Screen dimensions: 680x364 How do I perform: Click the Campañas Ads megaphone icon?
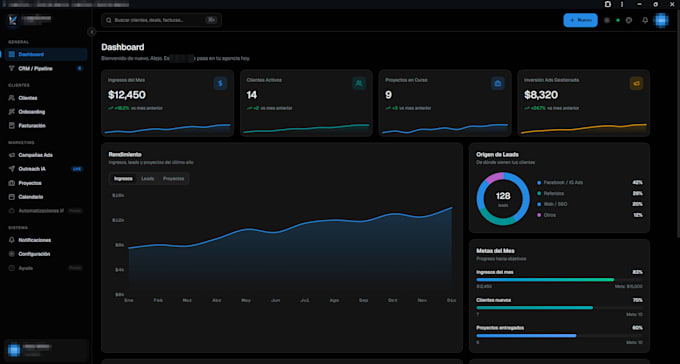[12, 155]
